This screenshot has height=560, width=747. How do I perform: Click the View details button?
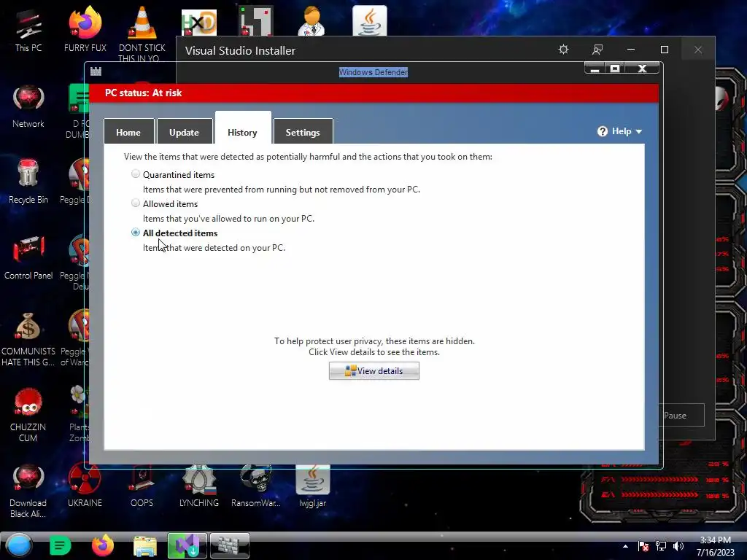click(374, 370)
